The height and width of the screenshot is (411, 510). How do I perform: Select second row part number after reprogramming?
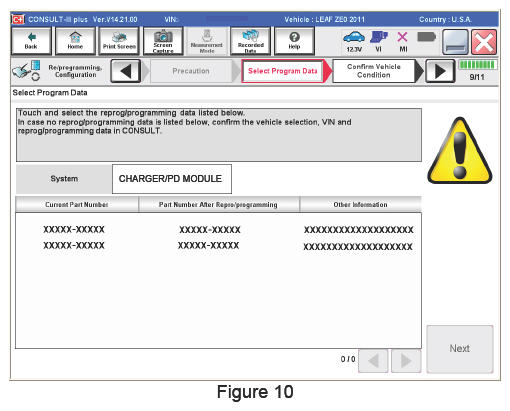(x=208, y=246)
